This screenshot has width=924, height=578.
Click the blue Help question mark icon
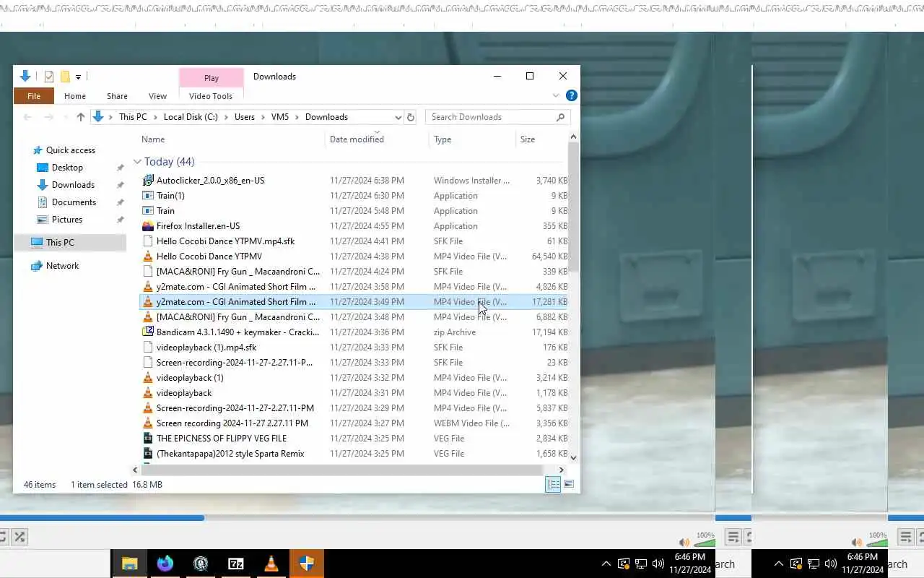[572, 95]
